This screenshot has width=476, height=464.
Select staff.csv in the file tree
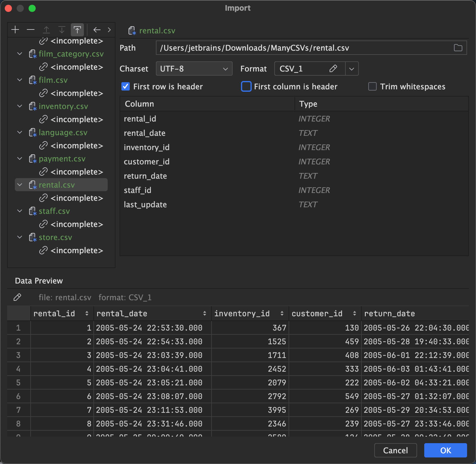pyautogui.click(x=54, y=211)
